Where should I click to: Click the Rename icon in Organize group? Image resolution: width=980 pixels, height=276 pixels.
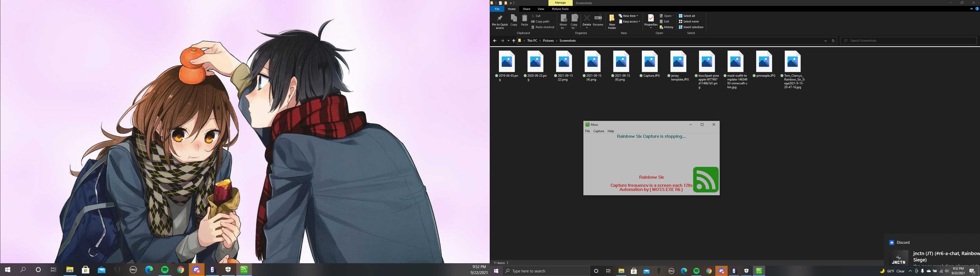click(x=598, y=18)
